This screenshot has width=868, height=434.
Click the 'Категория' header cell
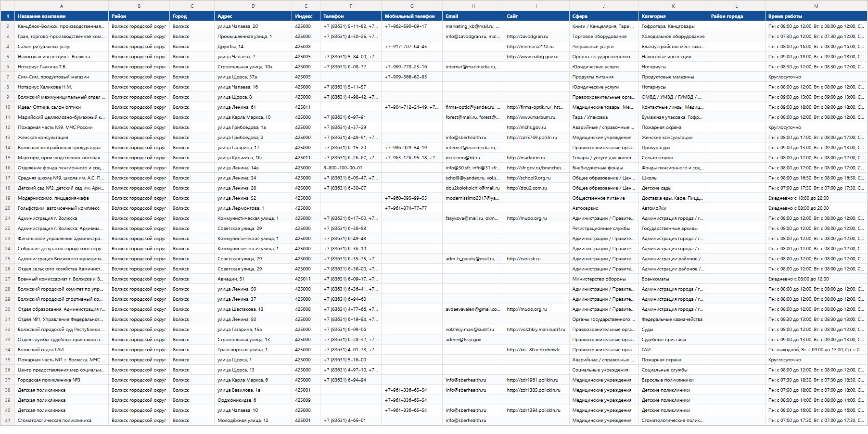pyautogui.click(x=673, y=16)
